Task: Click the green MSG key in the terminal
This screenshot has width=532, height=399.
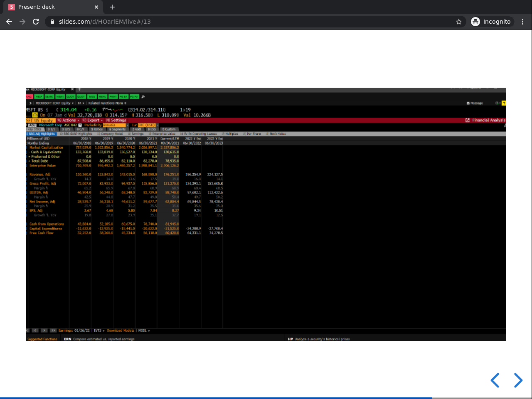Action: (92, 96)
